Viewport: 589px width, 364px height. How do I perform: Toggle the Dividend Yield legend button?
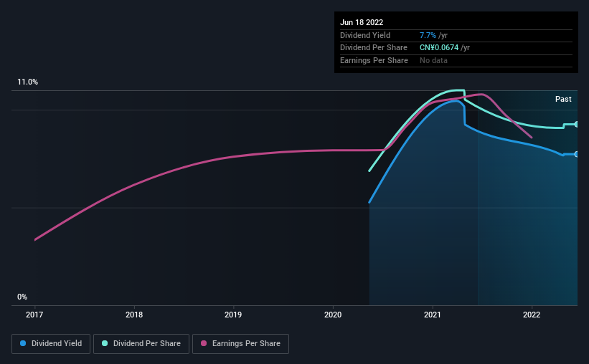[x=51, y=343]
